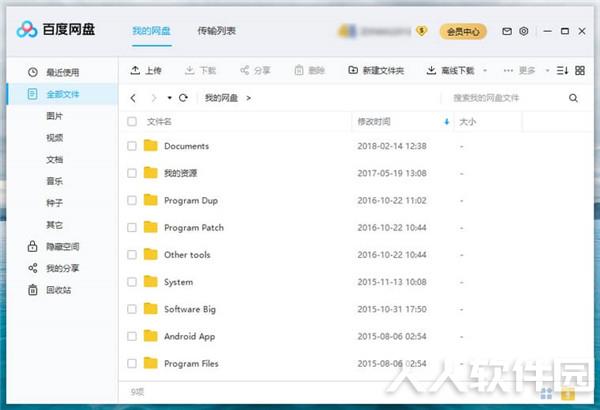Click the 下载 download button

pyautogui.click(x=200, y=70)
